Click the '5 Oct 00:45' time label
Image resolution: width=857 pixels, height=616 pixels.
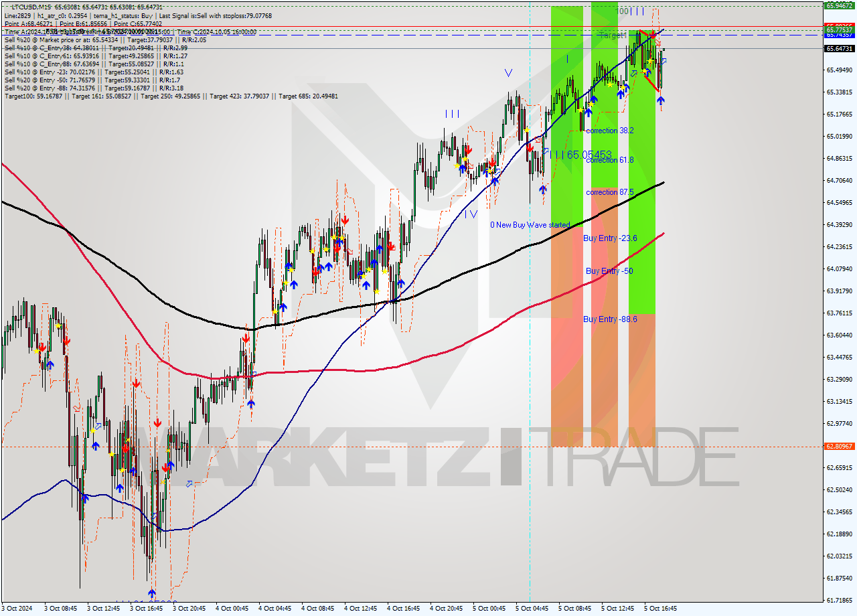[489, 609]
